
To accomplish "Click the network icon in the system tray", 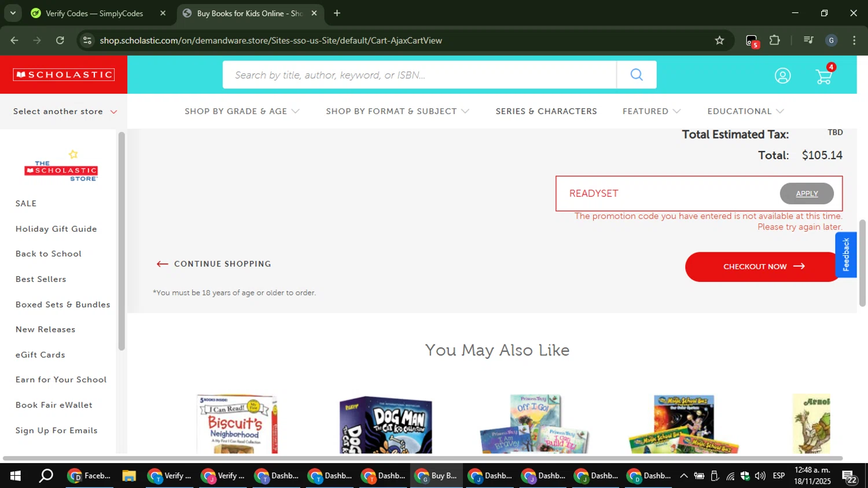I will tap(730, 476).
